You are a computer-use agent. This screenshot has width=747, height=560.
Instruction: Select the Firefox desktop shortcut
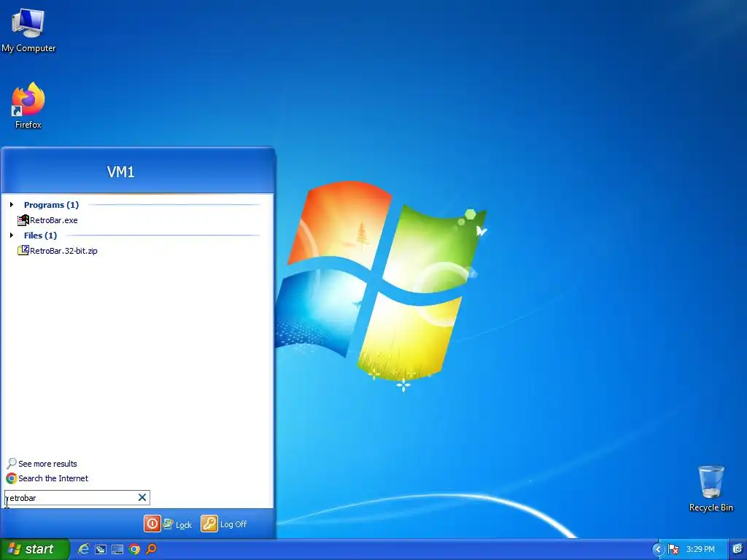(28, 105)
